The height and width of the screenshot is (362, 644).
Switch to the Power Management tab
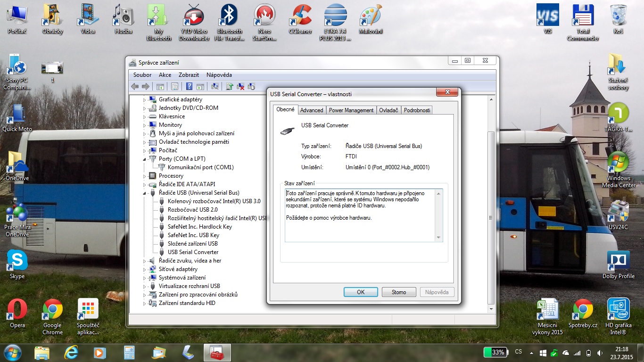pyautogui.click(x=351, y=110)
